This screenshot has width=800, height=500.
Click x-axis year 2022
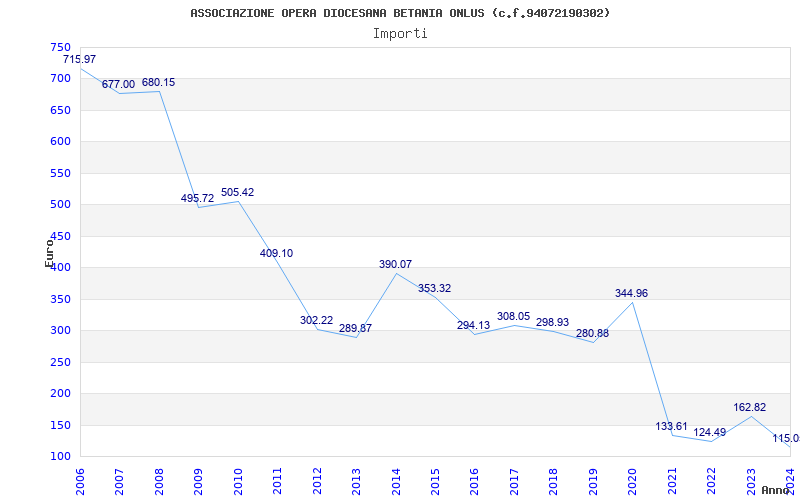(712, 482)
